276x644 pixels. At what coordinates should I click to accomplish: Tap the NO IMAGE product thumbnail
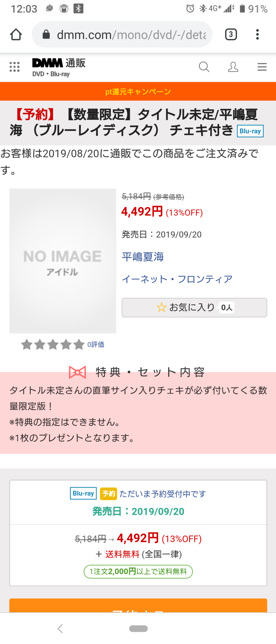pos(63,261)
